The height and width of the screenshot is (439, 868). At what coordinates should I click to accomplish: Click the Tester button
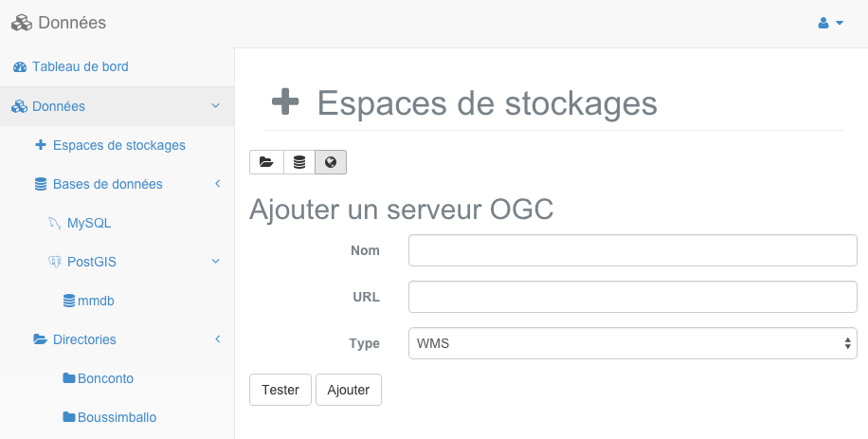[x=280, y=390]
